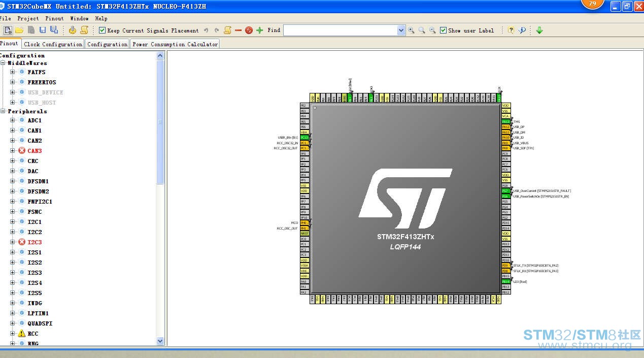The width and height of the screenshot is (644, 358).
Task: Click the yellow warning icon beside RCC
Action: [x=22, y=334]
